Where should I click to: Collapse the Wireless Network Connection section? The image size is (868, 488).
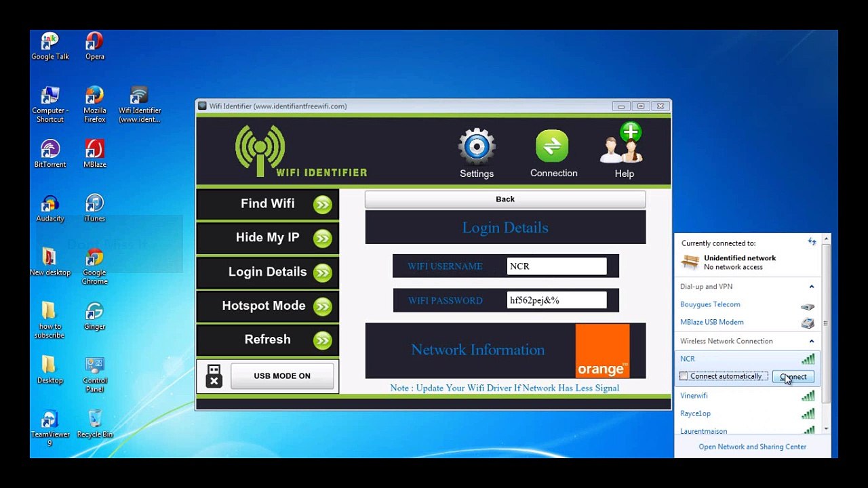click(x=811, y=342)
